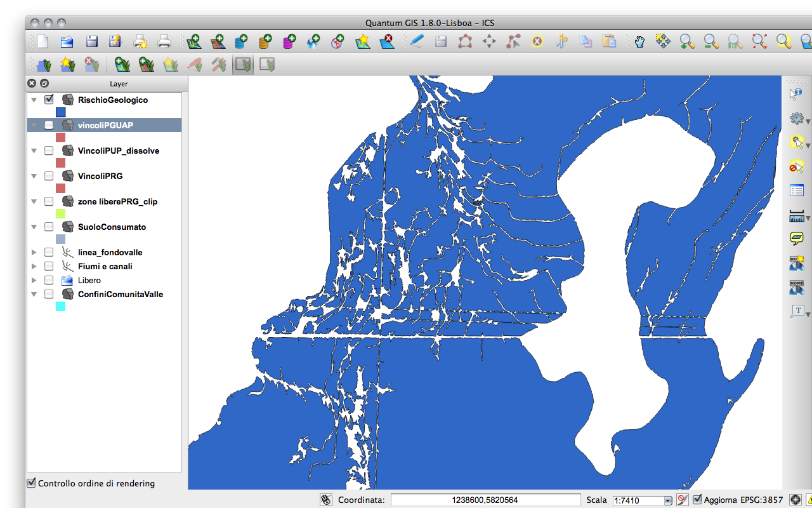Viewport: 812px width, 508px height.
Task: Collapse the zone liberePRG_clip node
Action: click(34, 201)
